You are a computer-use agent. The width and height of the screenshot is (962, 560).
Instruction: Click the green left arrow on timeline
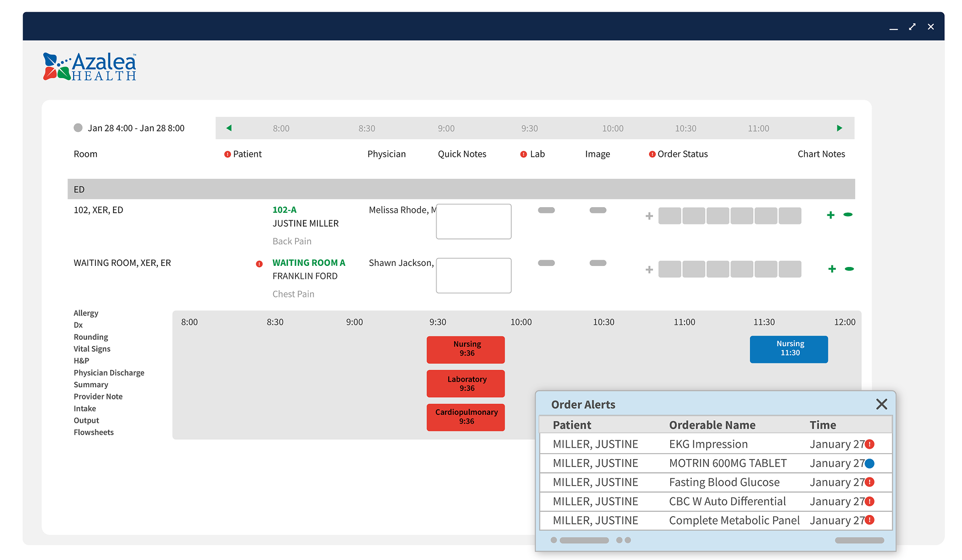[229, 128]
